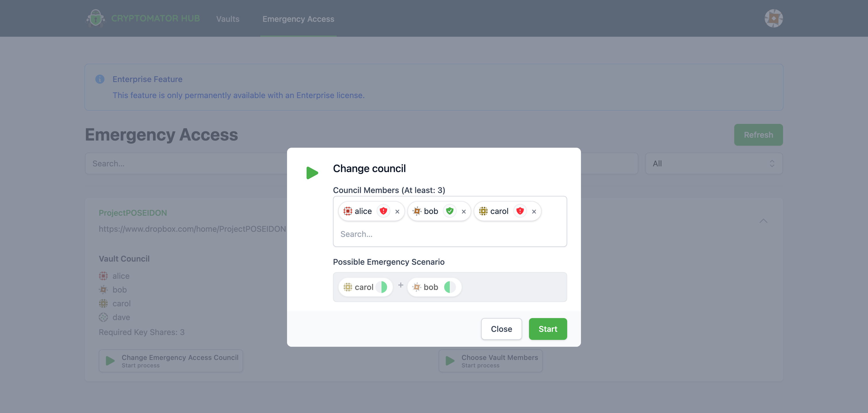Click the green play icon in dialog
This screenshot has width=868, height=413.
[312, 173]
